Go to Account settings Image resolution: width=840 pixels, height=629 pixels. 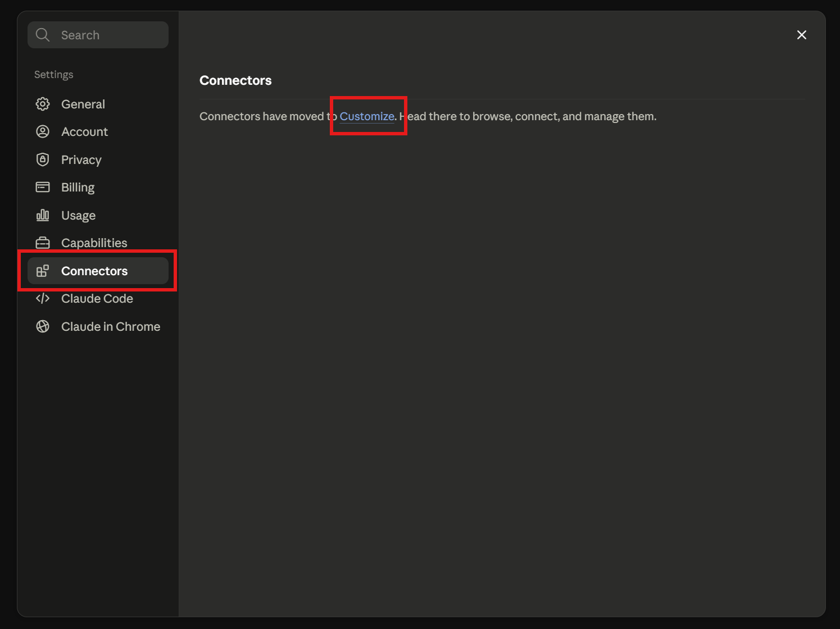[98, 131]
